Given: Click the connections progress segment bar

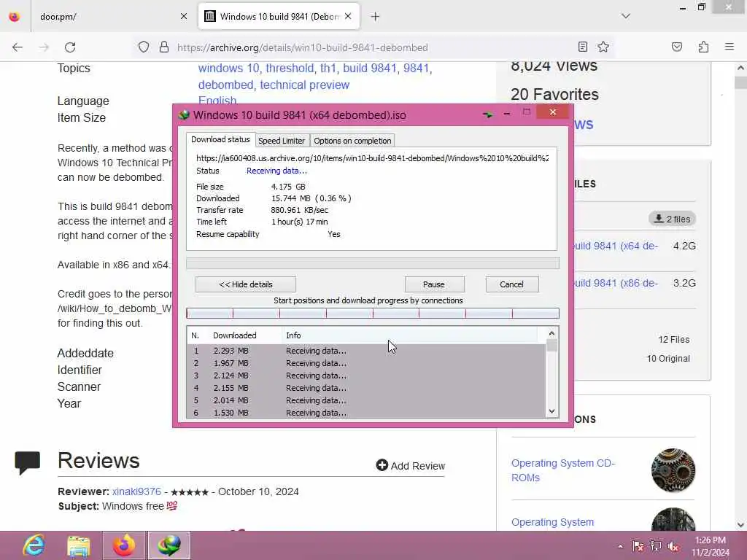Looking at the screenshot, I should coord(372,313).
